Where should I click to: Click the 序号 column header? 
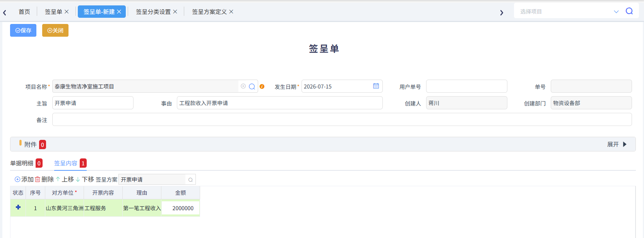click(35, 193)
